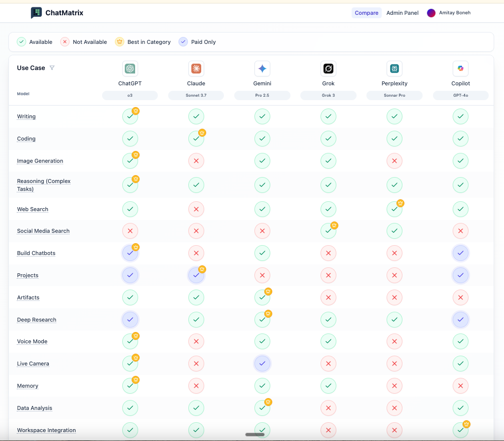The height and width of the screenshot is (441, 504).
Task: Click the horizontal scrollbar handle at bottom
Action: click(x=255, y=435)
